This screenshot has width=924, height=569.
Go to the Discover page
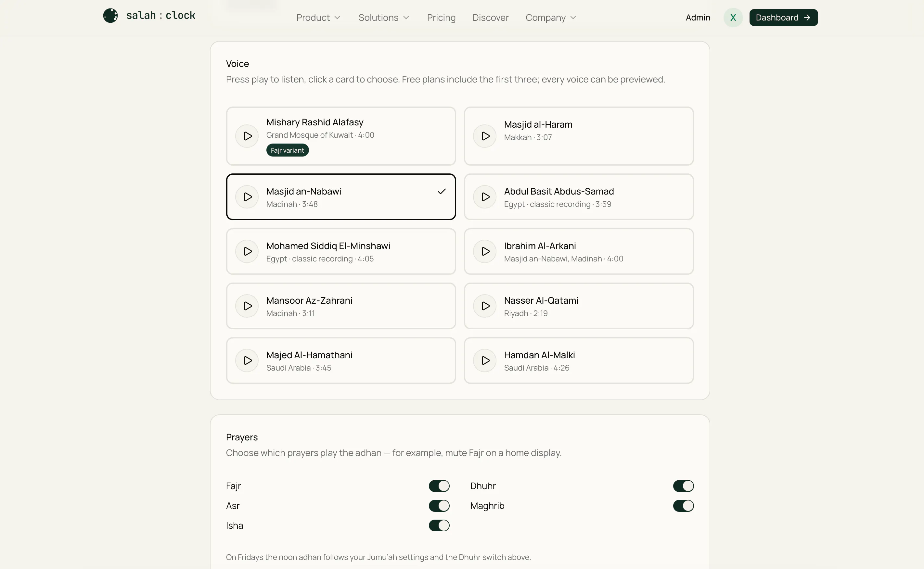click(490, 18)
